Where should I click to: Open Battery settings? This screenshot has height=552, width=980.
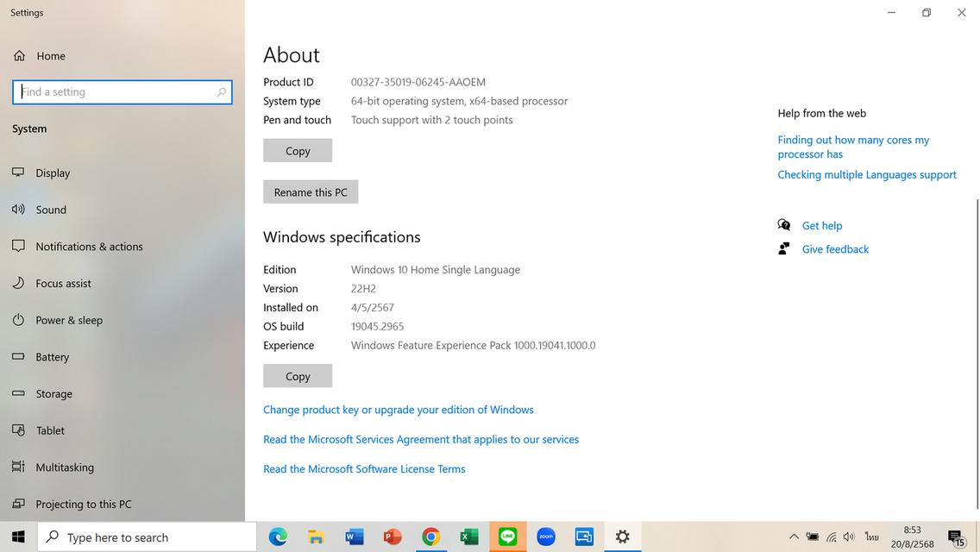(x=122, y=357)
